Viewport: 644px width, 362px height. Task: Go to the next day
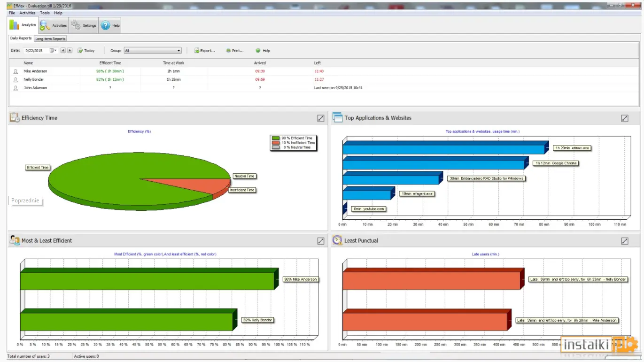70,51
